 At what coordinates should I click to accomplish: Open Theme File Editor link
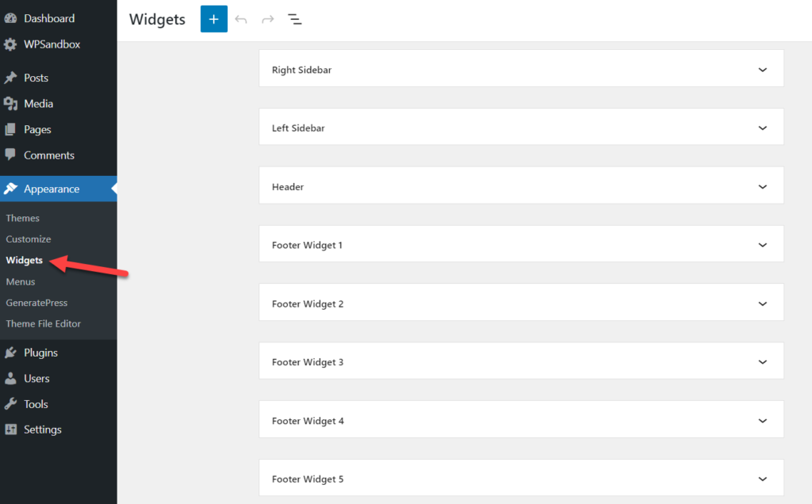(x=43, y=323)
